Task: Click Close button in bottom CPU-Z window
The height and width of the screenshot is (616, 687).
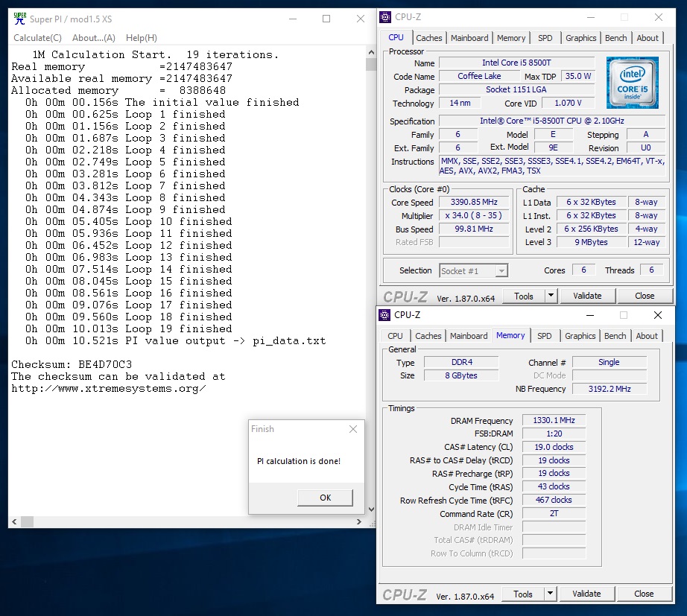Action: click(x=644, y=594)
